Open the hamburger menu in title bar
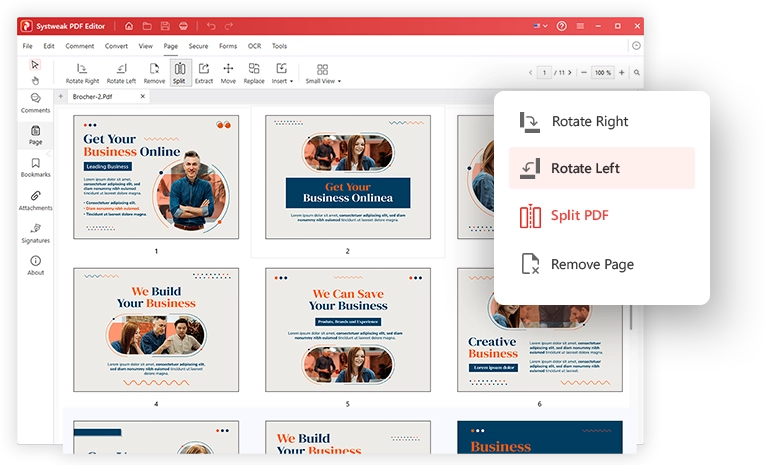This screenshot has height=465, width=769. [x=580, y=26]
